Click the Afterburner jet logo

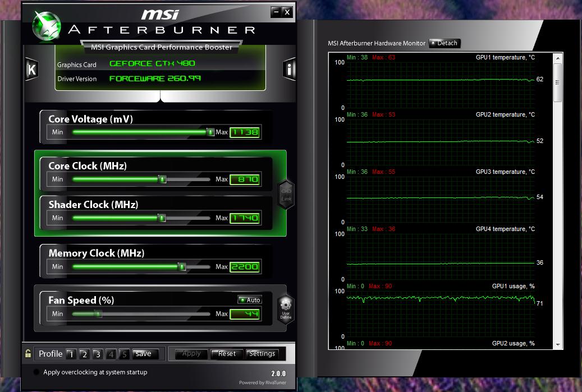[47, 26]
